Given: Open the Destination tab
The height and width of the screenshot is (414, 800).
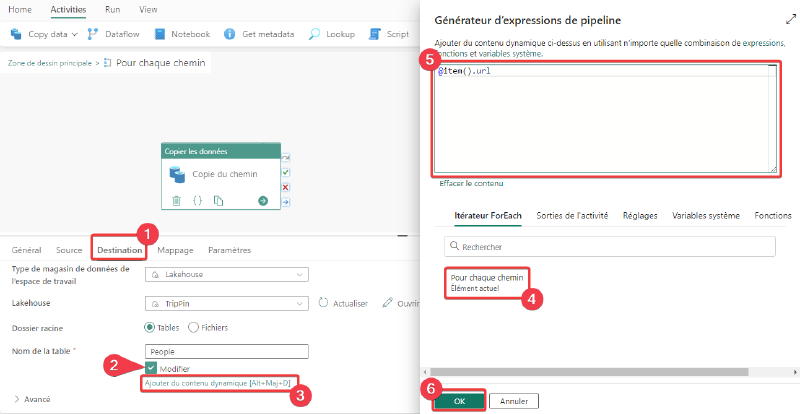Looking at the screenshot, I should (120, 250).
